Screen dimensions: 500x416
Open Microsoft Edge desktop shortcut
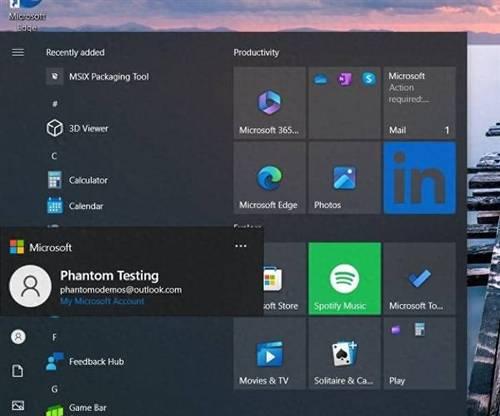pyautogui.click(x=27, y=15)
